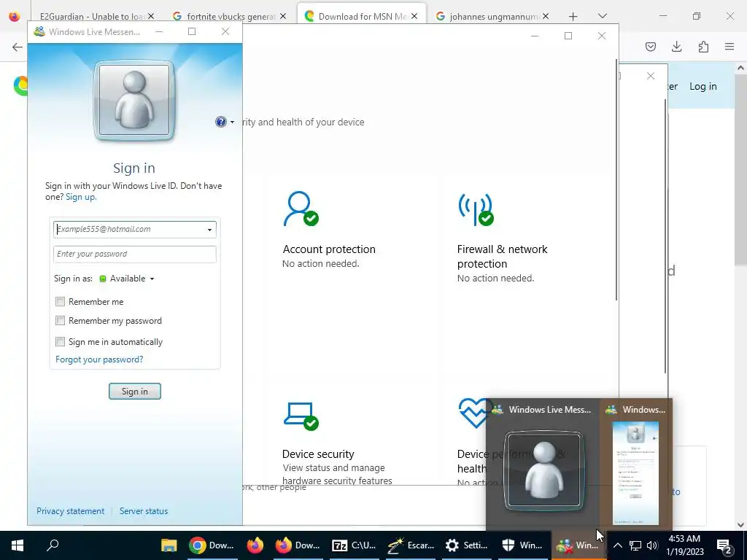Expand the help menu arrow in Messenger
Screen dimensions: 747x560
(233, 122)
